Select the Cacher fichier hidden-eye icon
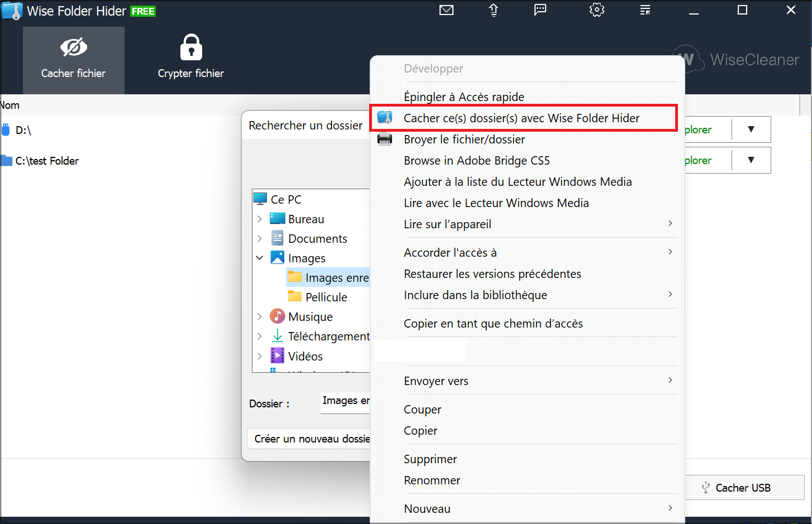The image size is (812, 524). [73, 47]
